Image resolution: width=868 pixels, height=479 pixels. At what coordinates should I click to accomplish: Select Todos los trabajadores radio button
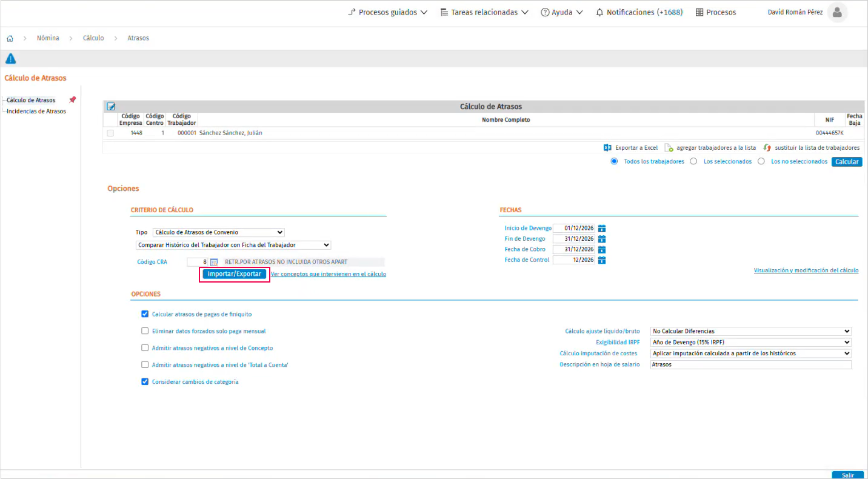(614, 161)
